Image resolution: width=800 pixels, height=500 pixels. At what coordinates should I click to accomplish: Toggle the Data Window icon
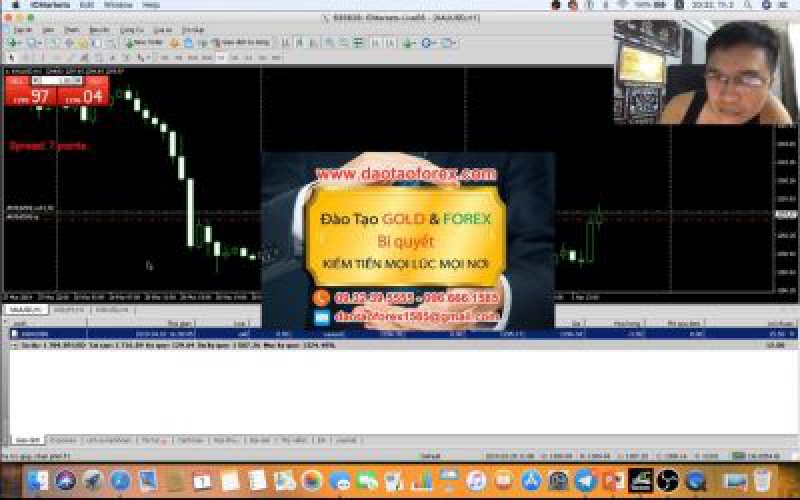pyautogui.click(x=68, y=43)
